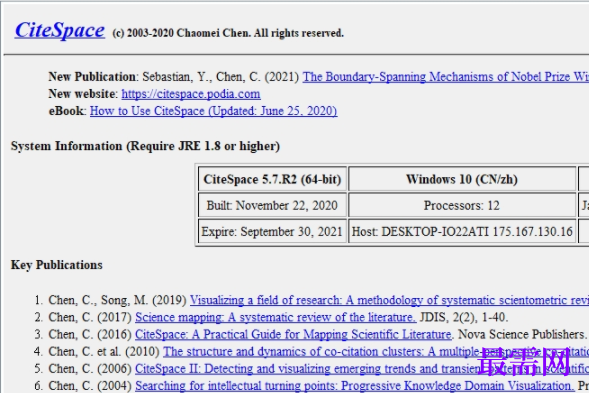This screenshot has width=589, height=393.
Task: Click the Key Publications heading
Action: pyautogui.click(x=57, y=265)
